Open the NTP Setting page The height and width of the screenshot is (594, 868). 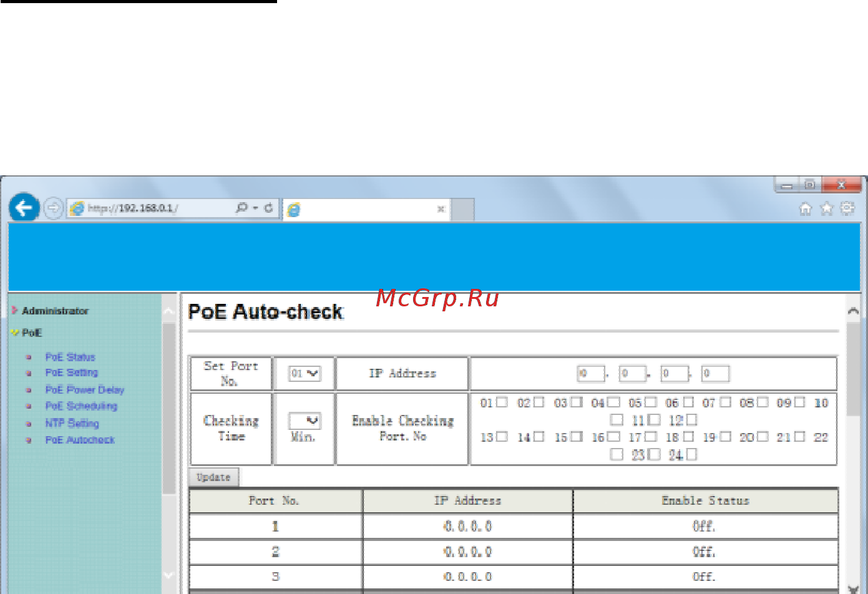72,424
